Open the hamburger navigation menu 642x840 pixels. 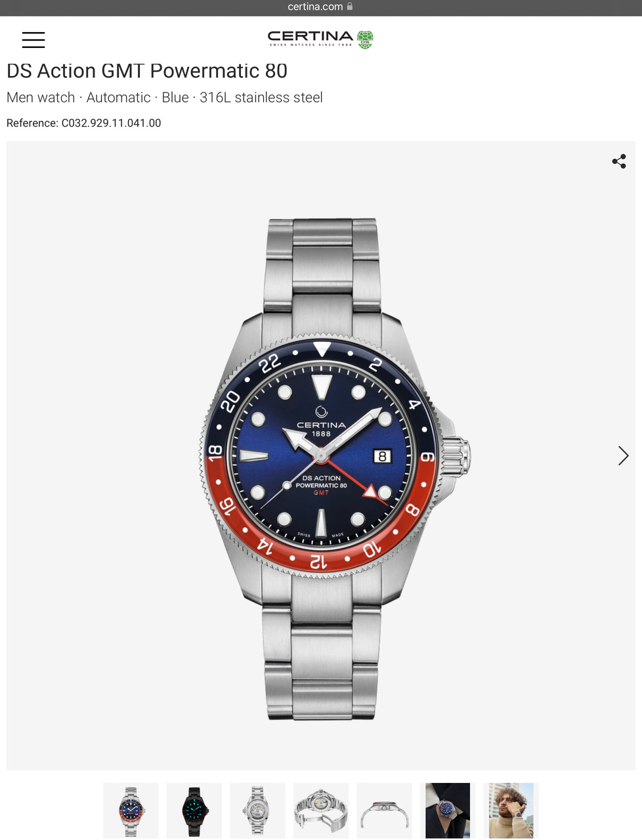[33, 40]
